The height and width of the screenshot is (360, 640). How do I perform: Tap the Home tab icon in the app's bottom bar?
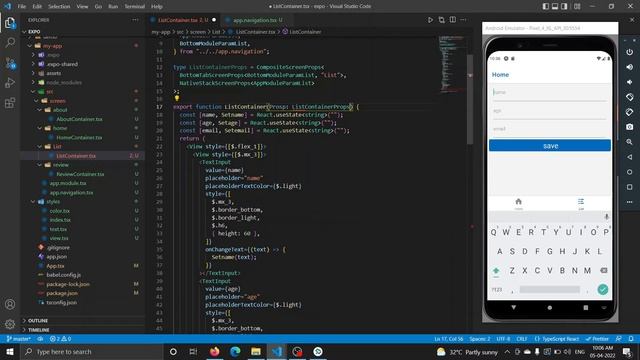(518, 203)
